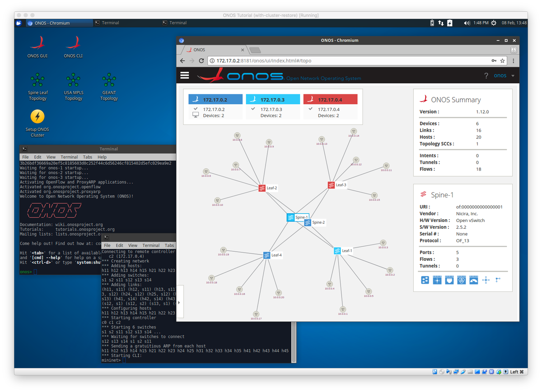
Task: Click the mininet> prompt in terminal
Action: tap(111, 360)
